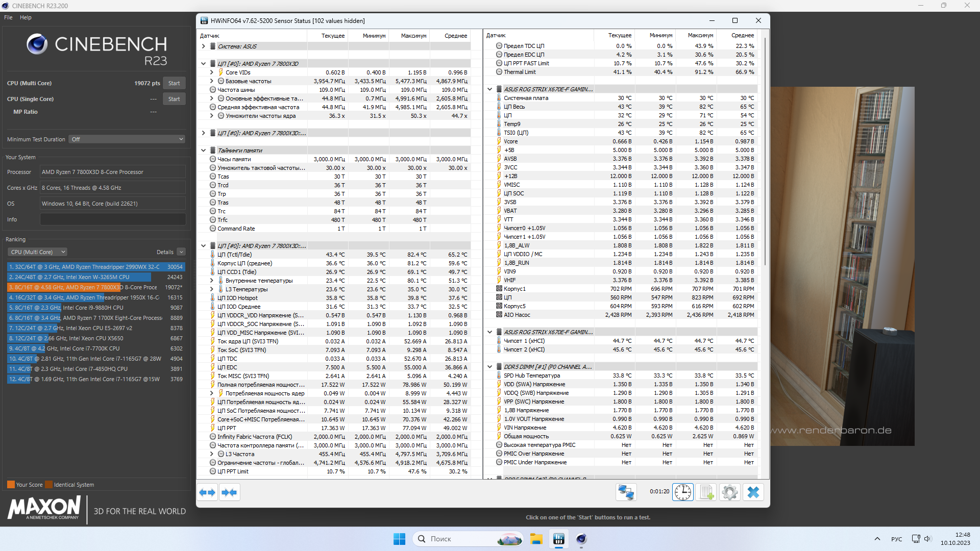The height and width of the screenshot is (551, 980).
Task: Click the Info input field
Action: [113, 219]
